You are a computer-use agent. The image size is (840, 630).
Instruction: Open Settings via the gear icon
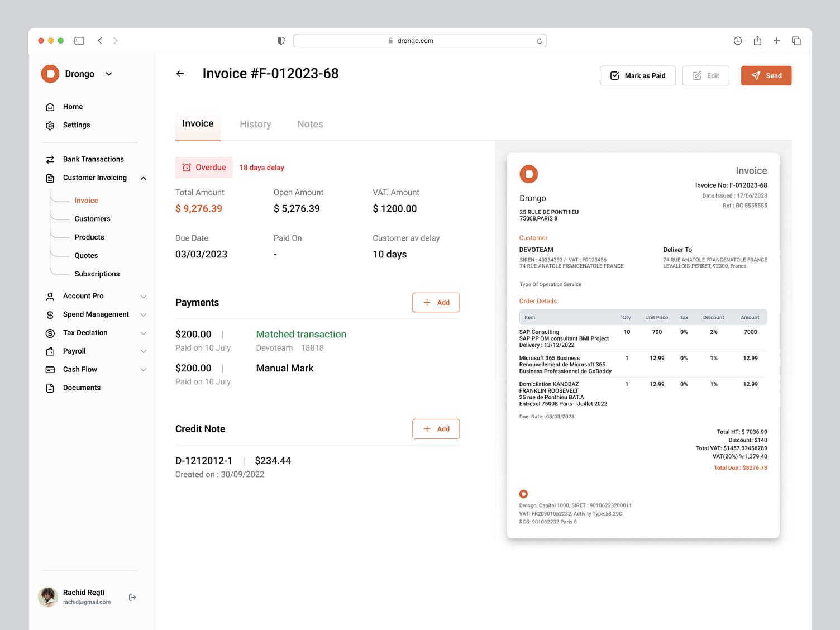pyautogui.click(x=50, y=125)
